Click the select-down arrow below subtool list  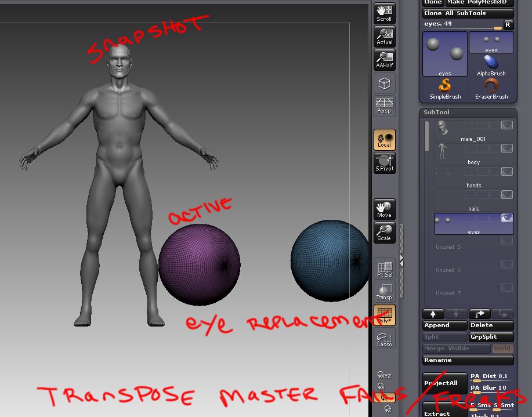pyautogui.click(x=456, y=314)
